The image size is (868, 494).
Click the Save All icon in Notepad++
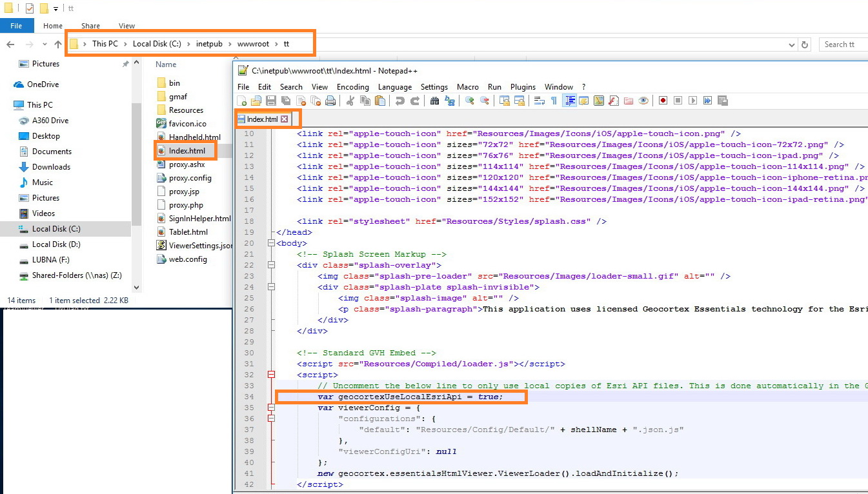point(285,101)
